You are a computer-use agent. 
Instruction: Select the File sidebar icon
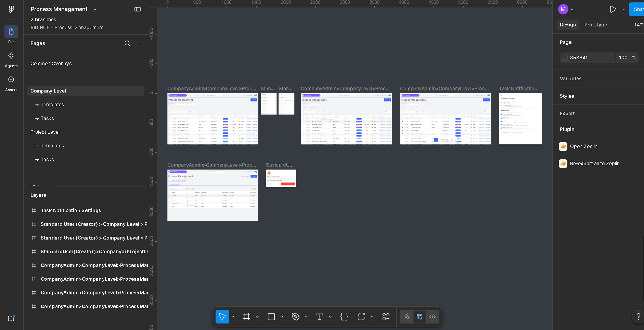[11, 32]
